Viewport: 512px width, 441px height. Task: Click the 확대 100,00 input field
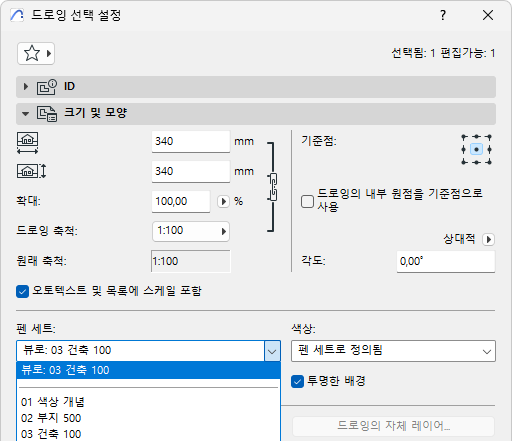coord(181,201)
